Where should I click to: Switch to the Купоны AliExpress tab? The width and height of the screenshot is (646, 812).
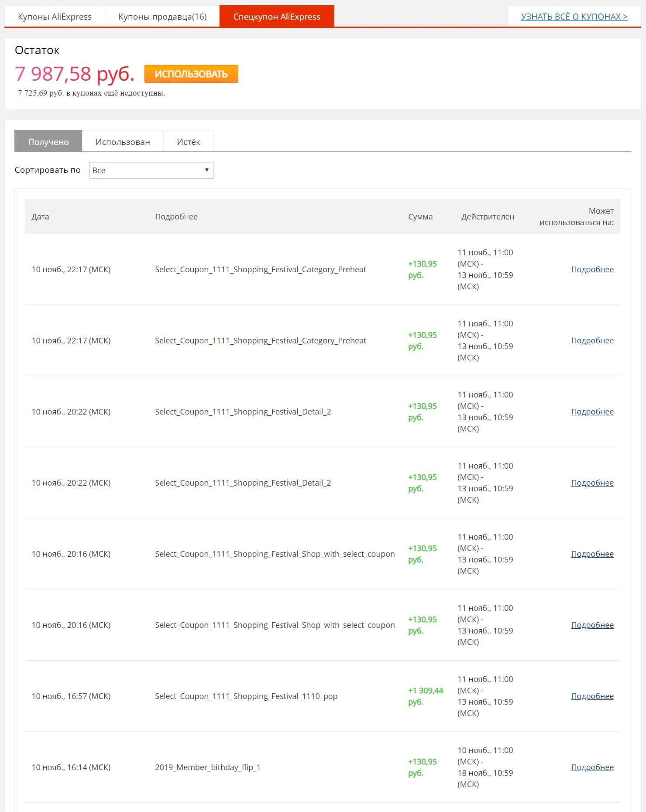coord(55,17)
